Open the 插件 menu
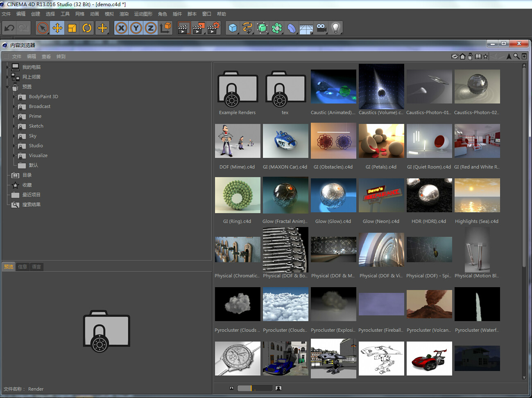This screenshot has height=398, width=532. [177, 14]
